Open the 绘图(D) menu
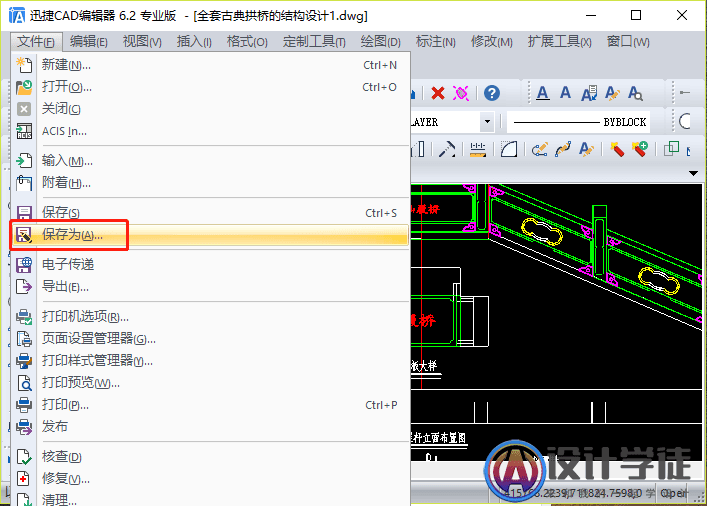Viewport: 707px width, 506px height. 381,42
